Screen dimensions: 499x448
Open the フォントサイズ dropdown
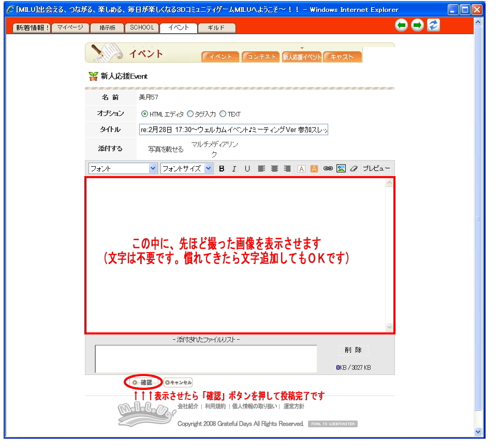pyautogui.click(x=186, y=168)
